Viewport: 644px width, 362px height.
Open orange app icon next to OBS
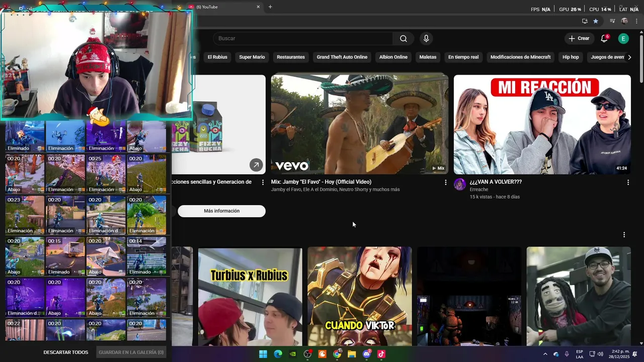click(323, 354)
